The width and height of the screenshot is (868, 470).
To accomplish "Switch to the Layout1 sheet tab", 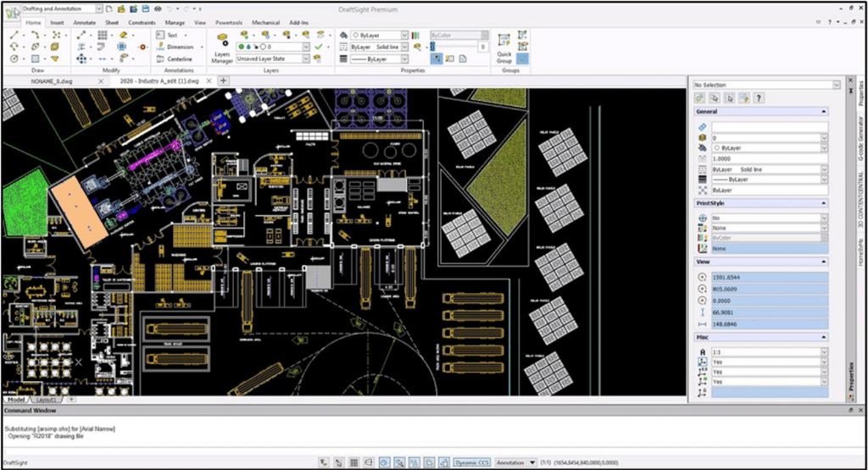I will [47, 398].
